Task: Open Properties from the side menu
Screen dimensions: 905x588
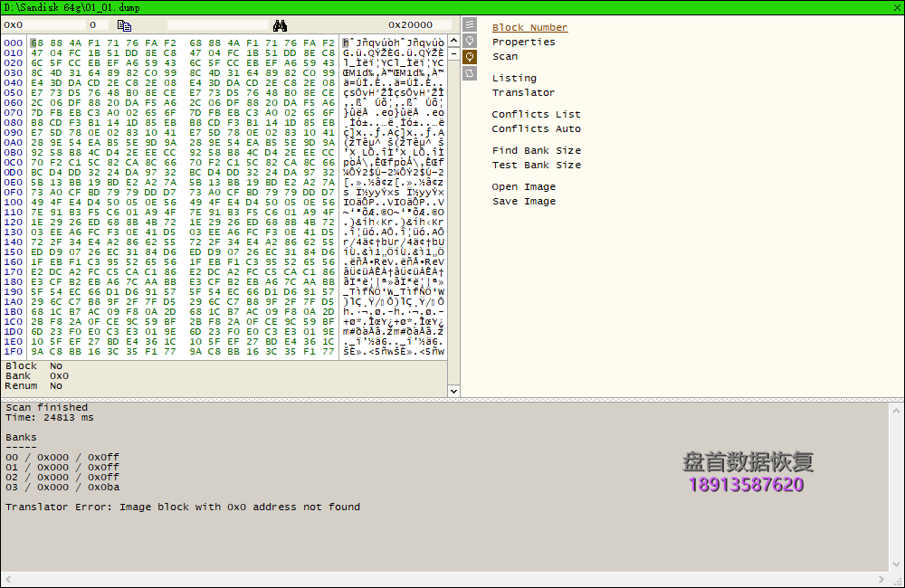Action: [523, 42]
